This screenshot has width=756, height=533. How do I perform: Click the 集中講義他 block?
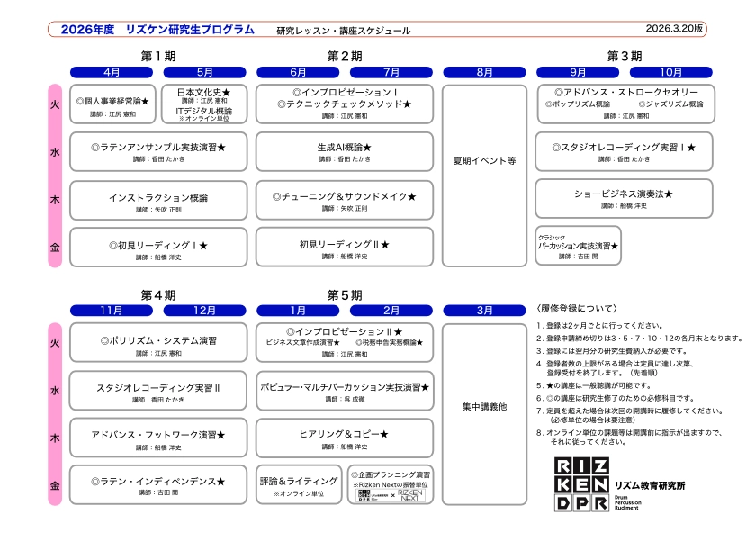484,406
